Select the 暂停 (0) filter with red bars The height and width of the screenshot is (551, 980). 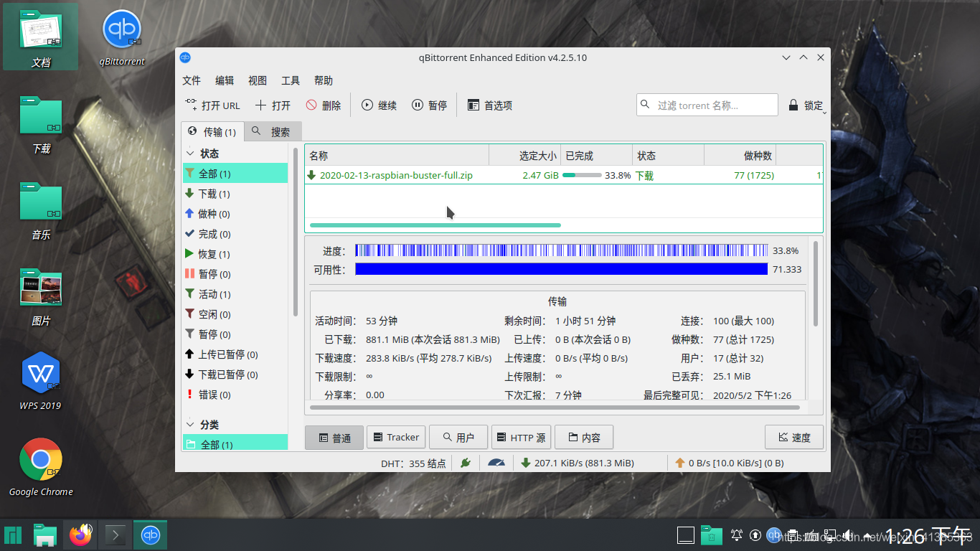click(x=235, y=274)
